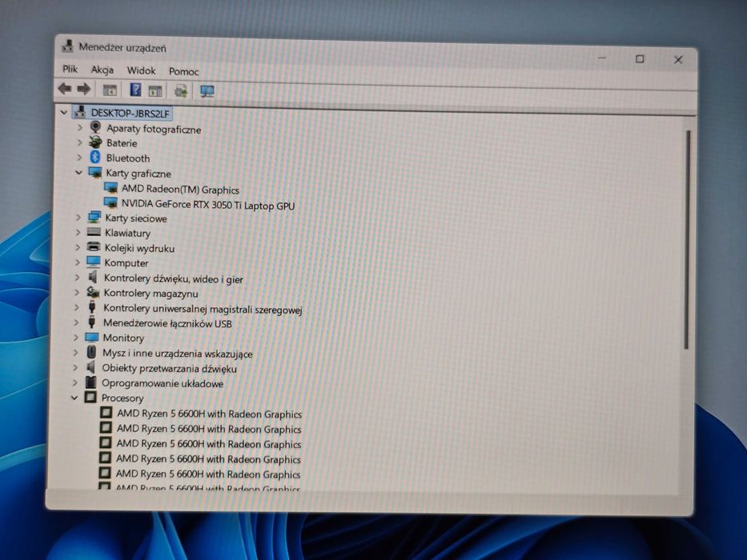Collapse the Karty graficzne category
747x560 pixels.
(78, 172)
